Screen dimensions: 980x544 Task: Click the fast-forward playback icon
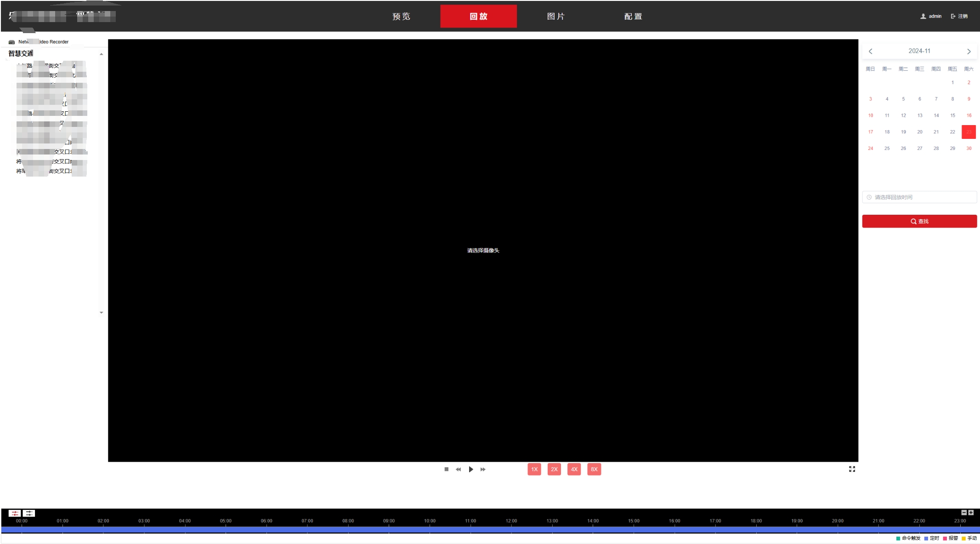[x=483, y=469]
